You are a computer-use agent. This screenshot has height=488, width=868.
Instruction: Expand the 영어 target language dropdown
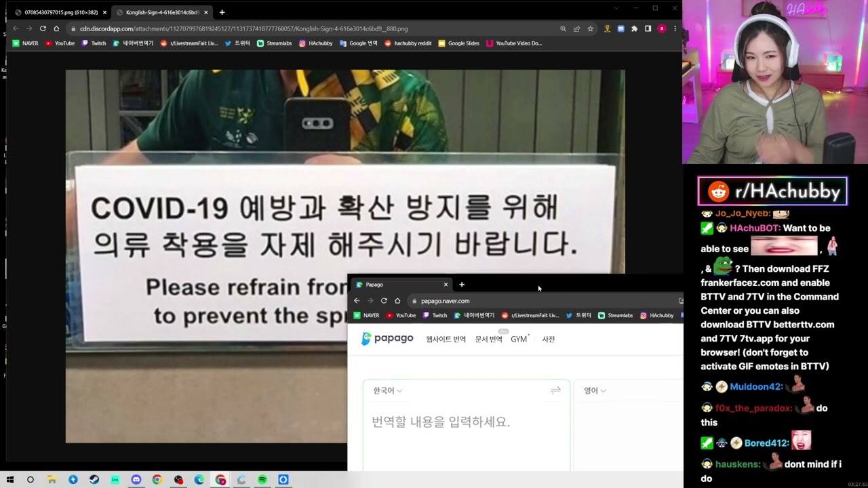[595, 390]
